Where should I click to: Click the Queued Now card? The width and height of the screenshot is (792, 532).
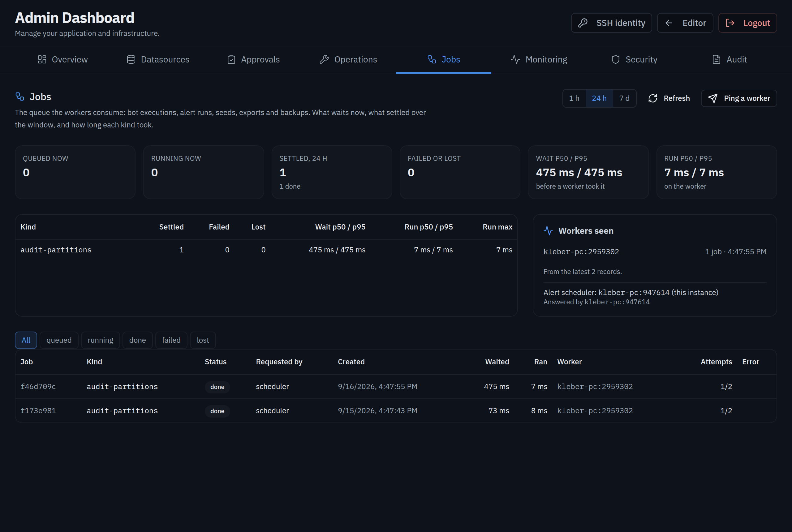point(75,172)
